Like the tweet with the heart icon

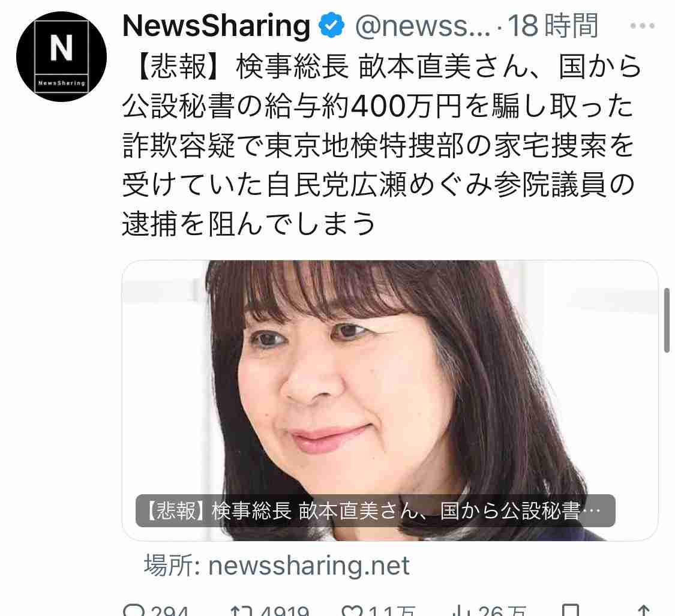352,611
